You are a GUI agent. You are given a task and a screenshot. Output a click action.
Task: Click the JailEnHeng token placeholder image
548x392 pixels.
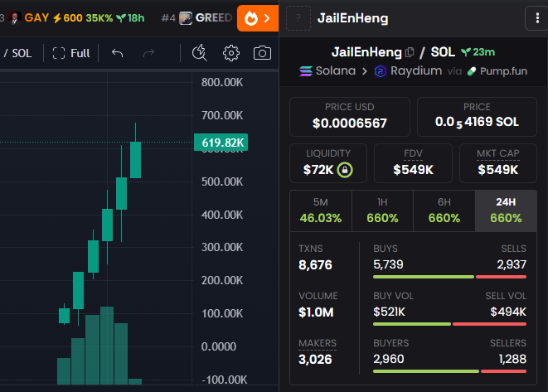pyautogui.click(x=298, y=18)
